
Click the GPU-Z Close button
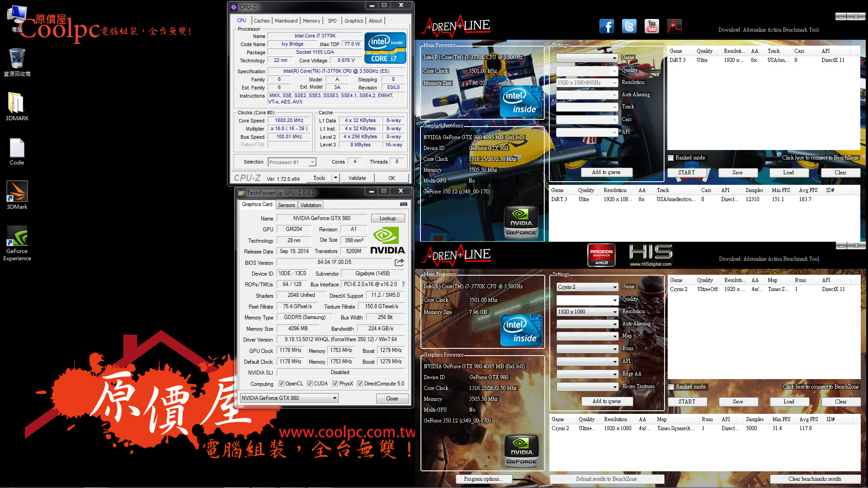pos(392,399)
